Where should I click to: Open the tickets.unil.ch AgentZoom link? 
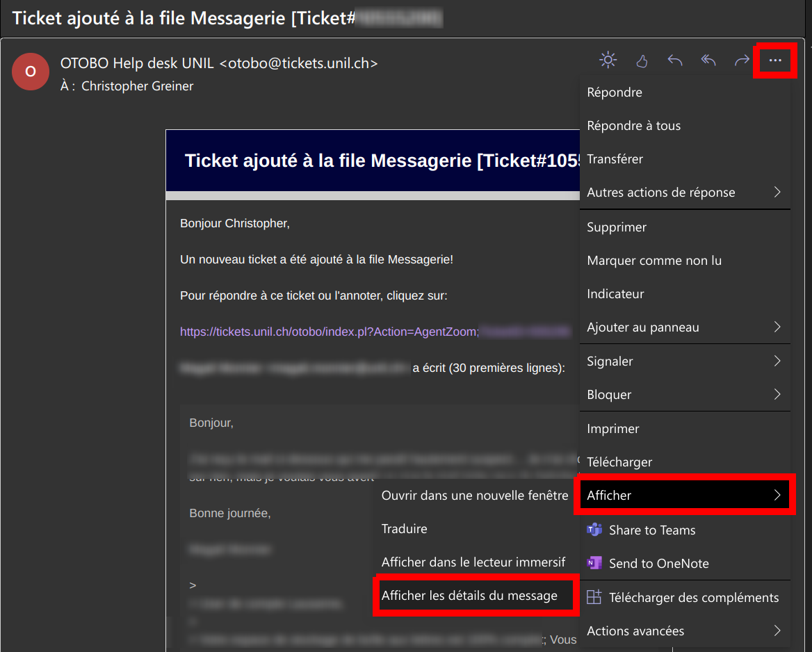(329, 332)
